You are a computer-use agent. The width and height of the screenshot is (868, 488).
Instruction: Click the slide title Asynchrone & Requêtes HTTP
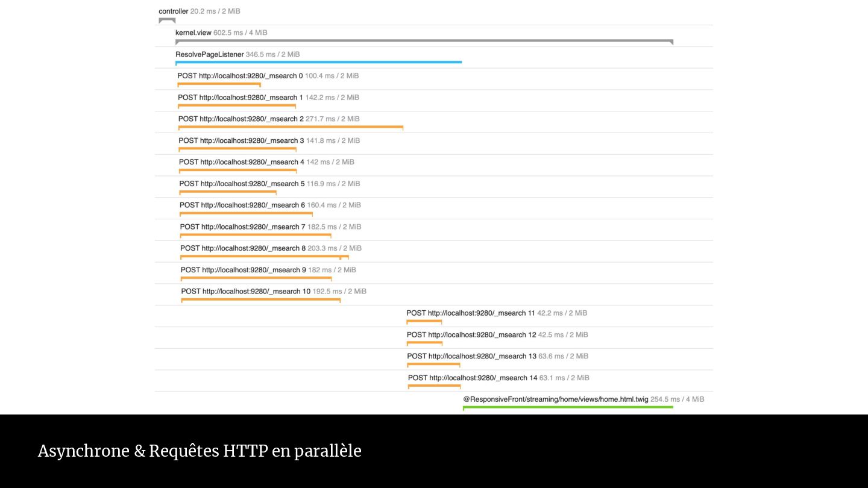coord(200,451)
